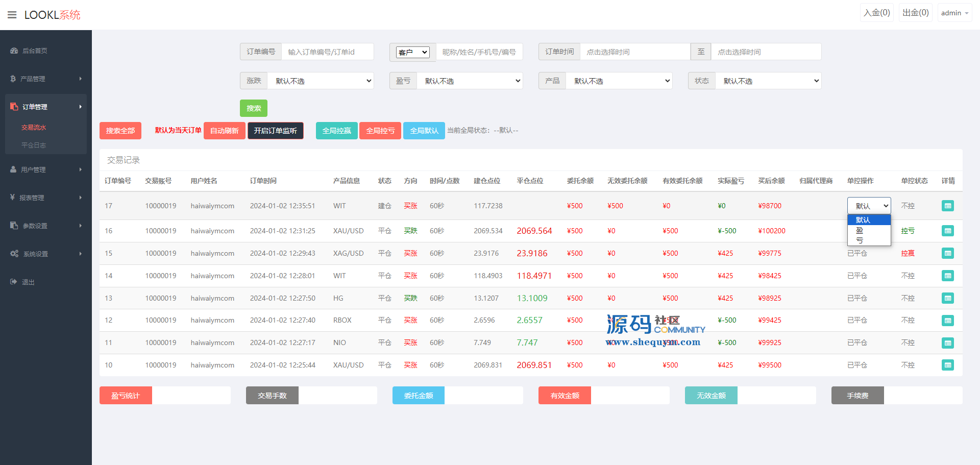Open details icon for order 16
This screenshot has height=465, width=980.
pos(947,231)
